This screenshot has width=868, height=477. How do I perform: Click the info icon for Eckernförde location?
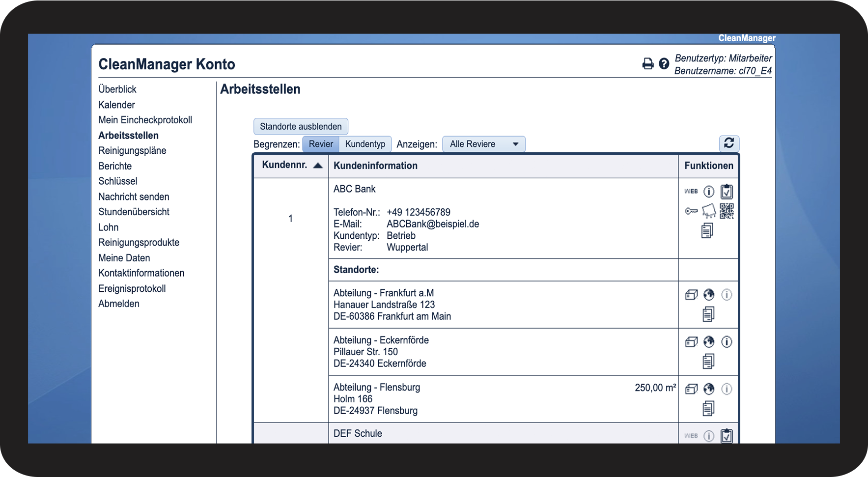coord(727,342)
